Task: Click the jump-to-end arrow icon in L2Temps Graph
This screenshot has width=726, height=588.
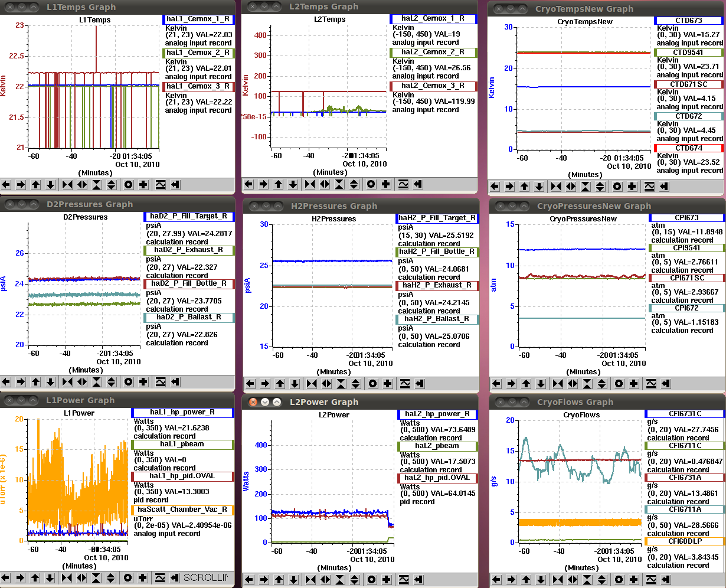Action: coord(418,184)
